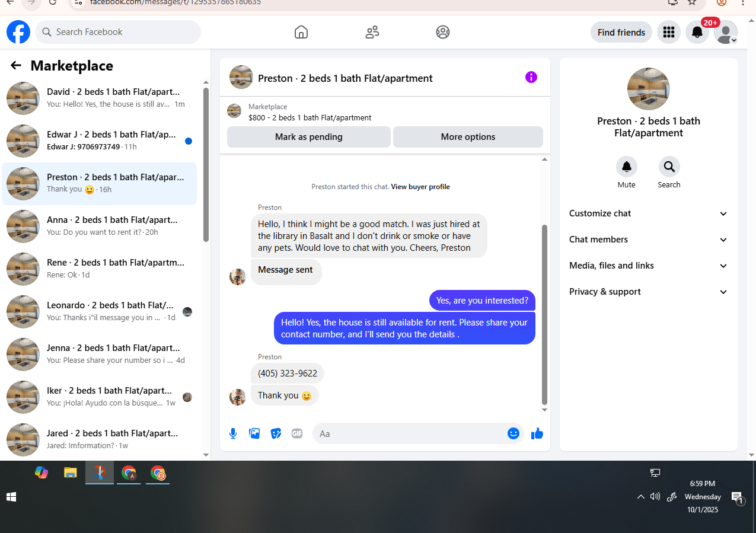Open Rene's conversation in the list

click(100, 269)
